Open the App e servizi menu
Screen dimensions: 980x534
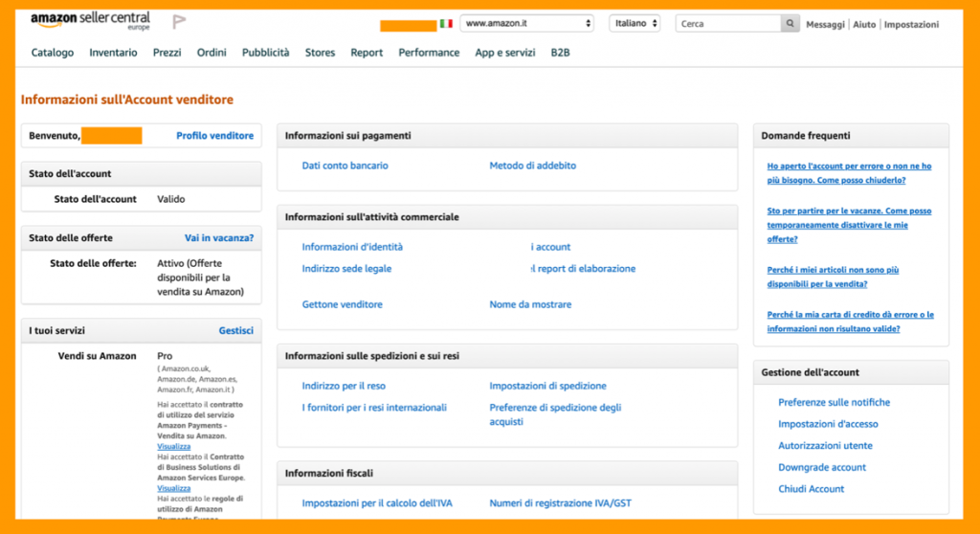(505, 53)
